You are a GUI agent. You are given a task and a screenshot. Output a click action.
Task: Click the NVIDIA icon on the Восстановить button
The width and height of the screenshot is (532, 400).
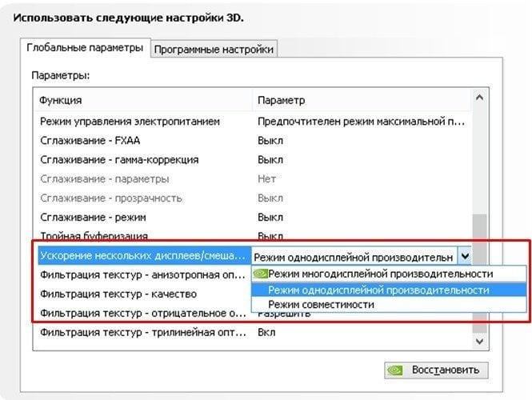(x=395, y=370)
